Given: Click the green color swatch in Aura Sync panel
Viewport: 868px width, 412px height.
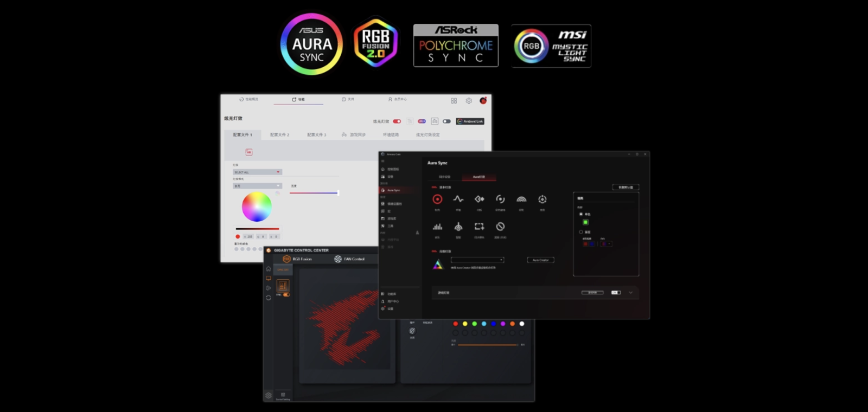Looking at the screenshot, I should tap(585, 222).
